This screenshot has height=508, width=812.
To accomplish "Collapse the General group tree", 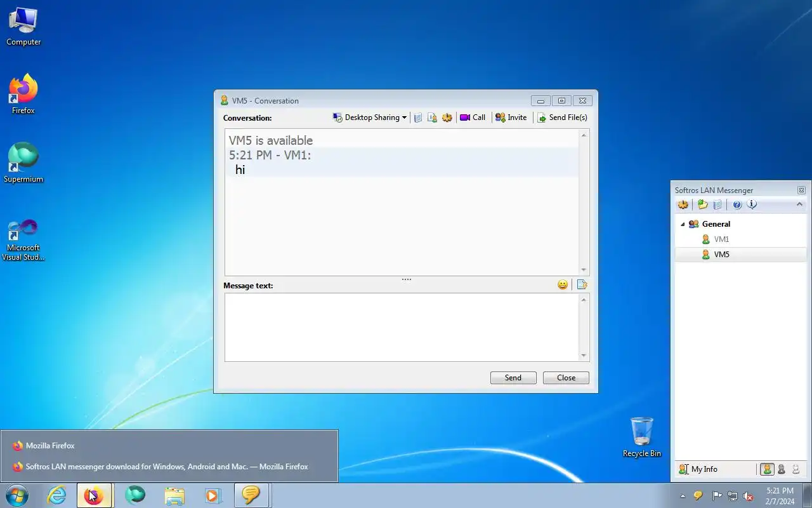I will pyautogui.click(x=683, y=224).
